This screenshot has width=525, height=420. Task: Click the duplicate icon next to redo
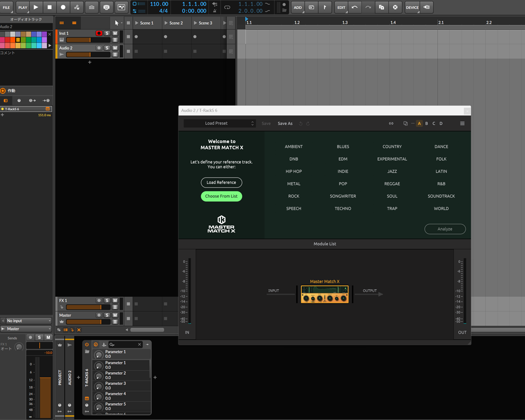382,7
